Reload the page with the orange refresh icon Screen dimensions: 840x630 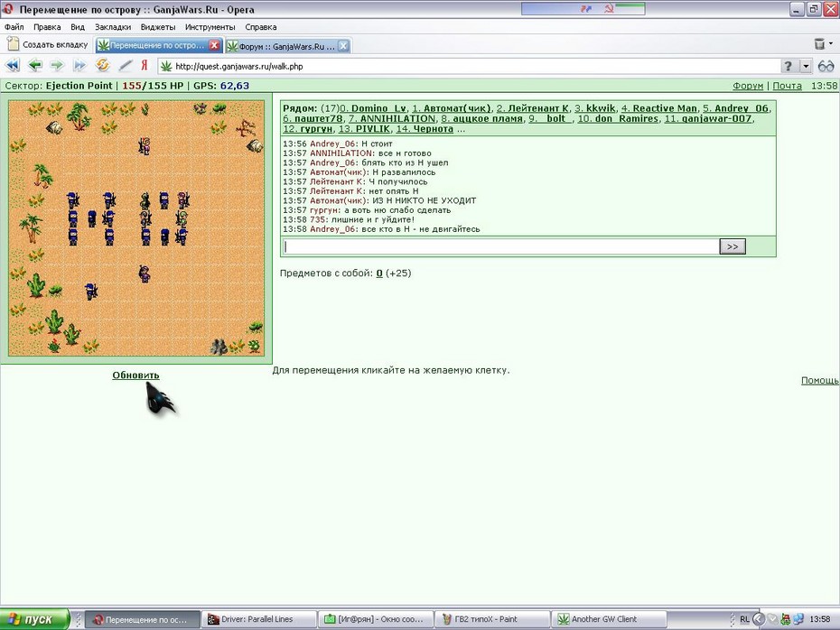102,65
